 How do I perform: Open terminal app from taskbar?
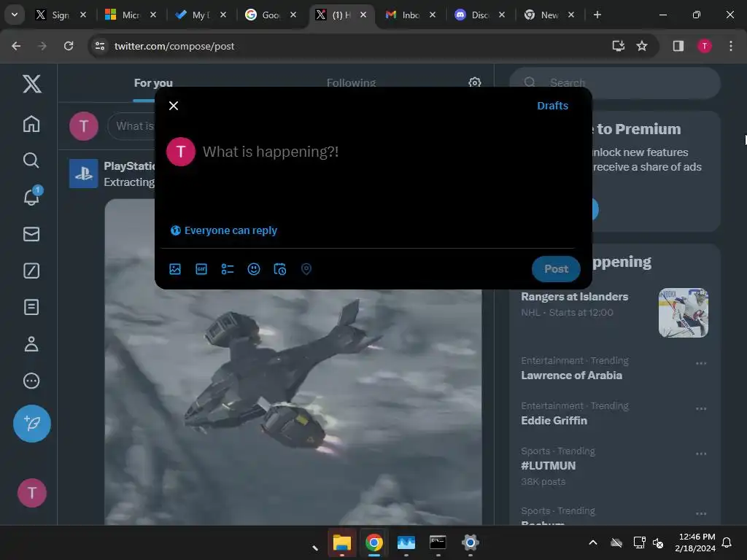438,542
